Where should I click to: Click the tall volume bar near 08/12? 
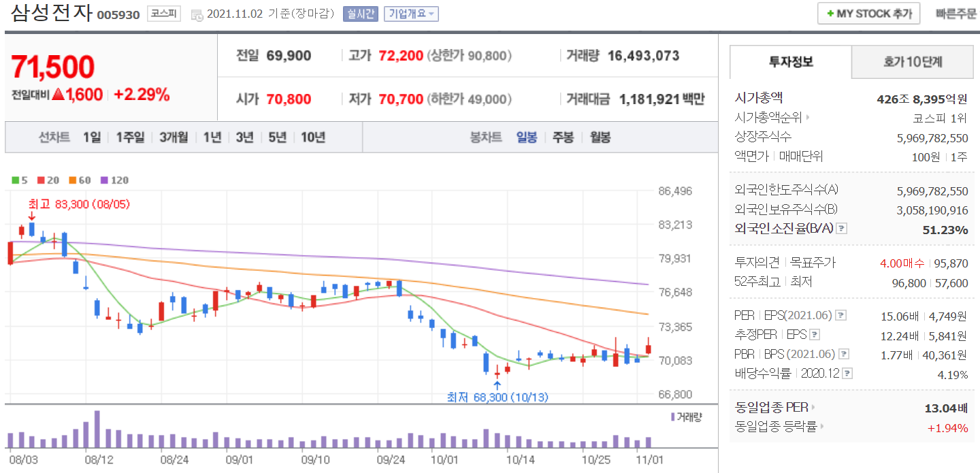tap(97, 429)
